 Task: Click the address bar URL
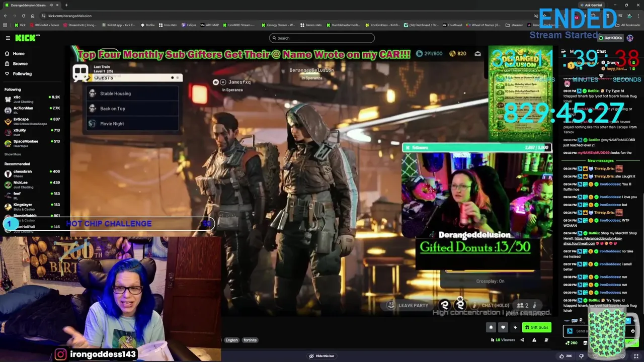(x=70, y=16)
